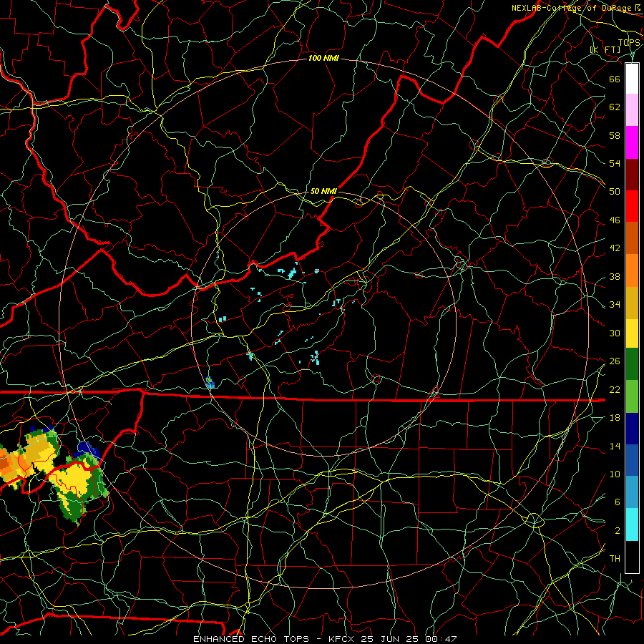644x644 pixels.
Task: Click the '22' legend value label
Action: pos(615,389)
